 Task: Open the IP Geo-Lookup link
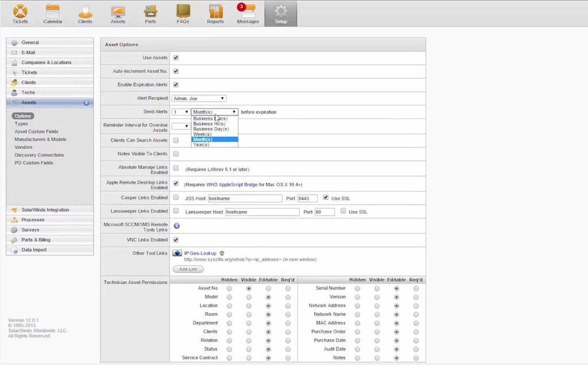pyautogui.click(x=200, y=253)
